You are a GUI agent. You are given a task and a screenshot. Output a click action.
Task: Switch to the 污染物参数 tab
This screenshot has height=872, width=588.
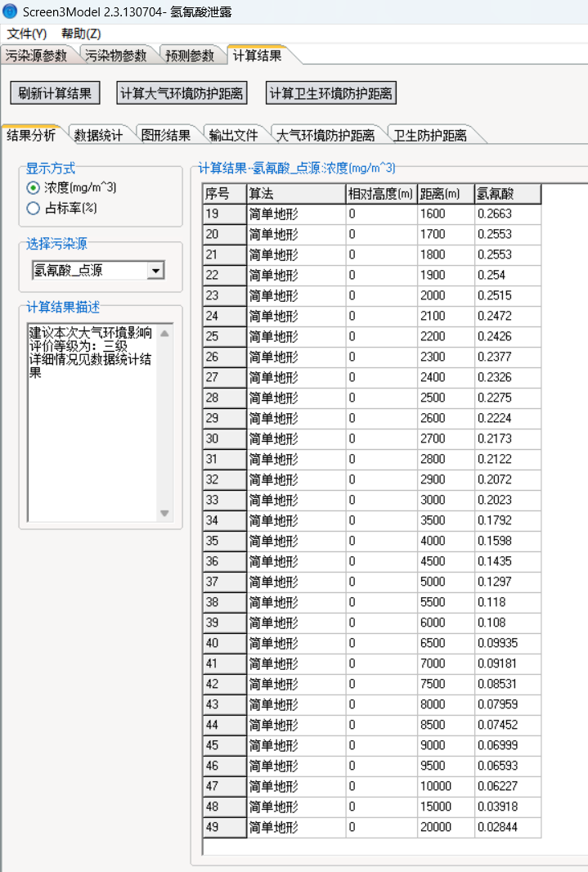click(x=115, y=55)
